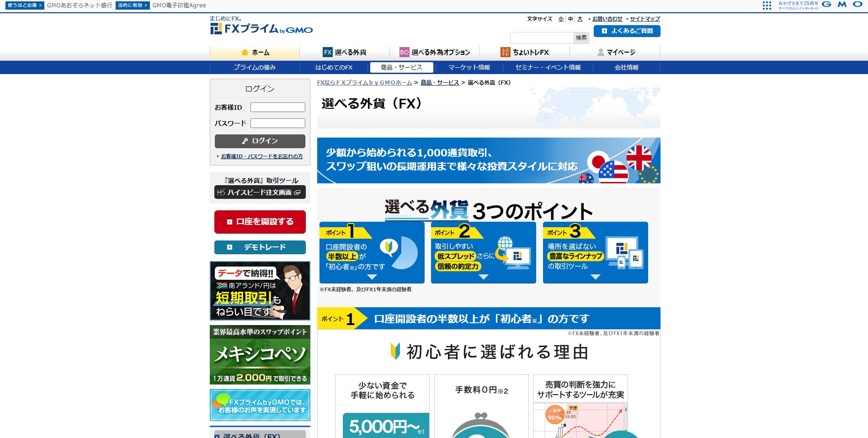Screen dimensions: 868x438
Task: Expand the ポイント1 panel down arrow
Action: point(372,277)
